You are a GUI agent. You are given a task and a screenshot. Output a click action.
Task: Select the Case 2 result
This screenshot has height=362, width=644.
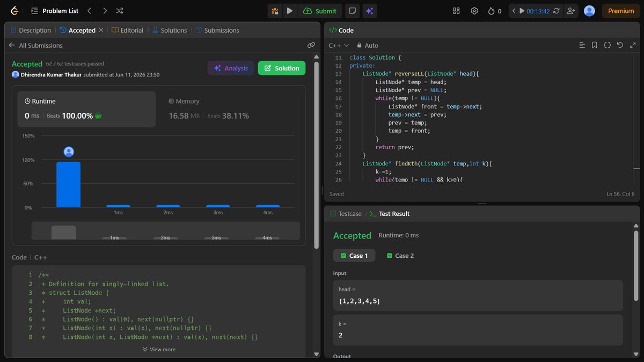[400, 256]
